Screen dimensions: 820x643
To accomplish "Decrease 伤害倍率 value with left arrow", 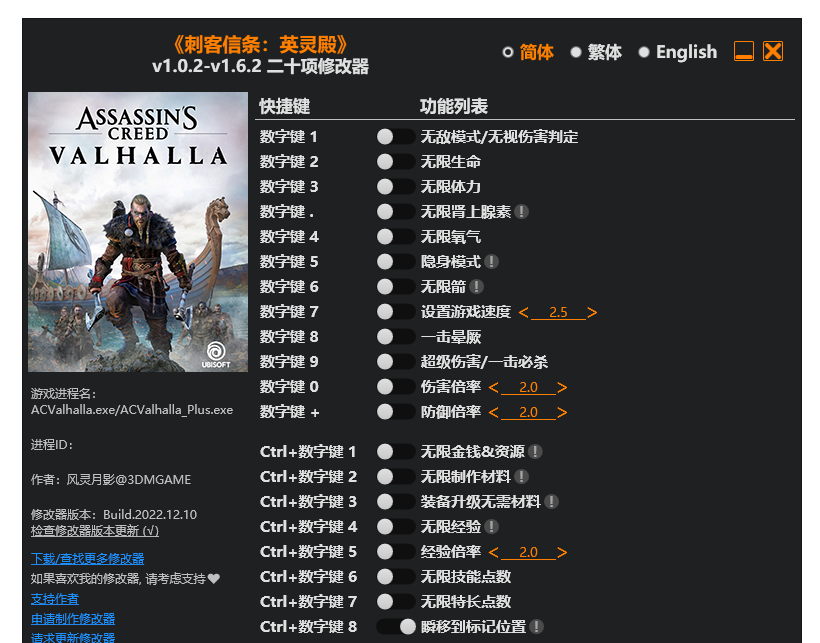I will tap(494, 387).
